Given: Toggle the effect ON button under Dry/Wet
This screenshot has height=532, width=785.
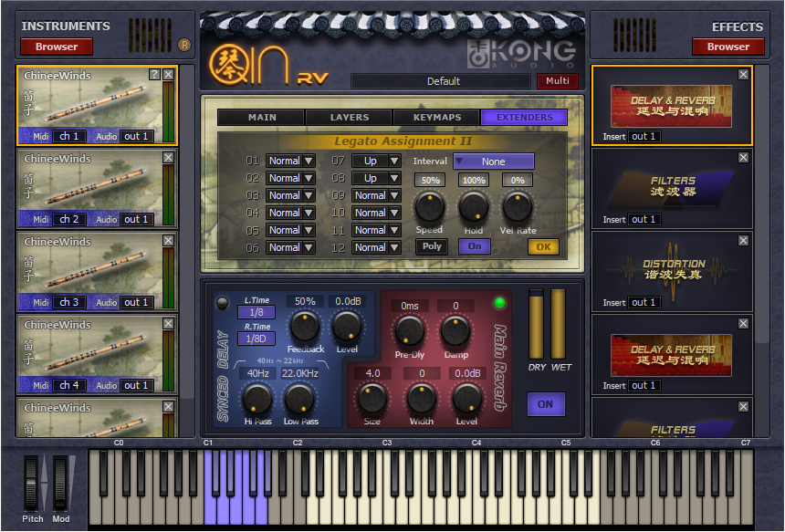Looking at the screenshot, I should [546, 404].
